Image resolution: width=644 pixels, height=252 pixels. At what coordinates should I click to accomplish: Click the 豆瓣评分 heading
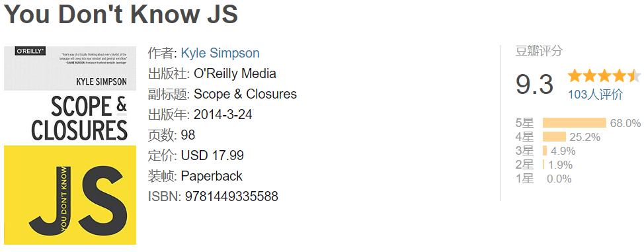click(538, 52)
